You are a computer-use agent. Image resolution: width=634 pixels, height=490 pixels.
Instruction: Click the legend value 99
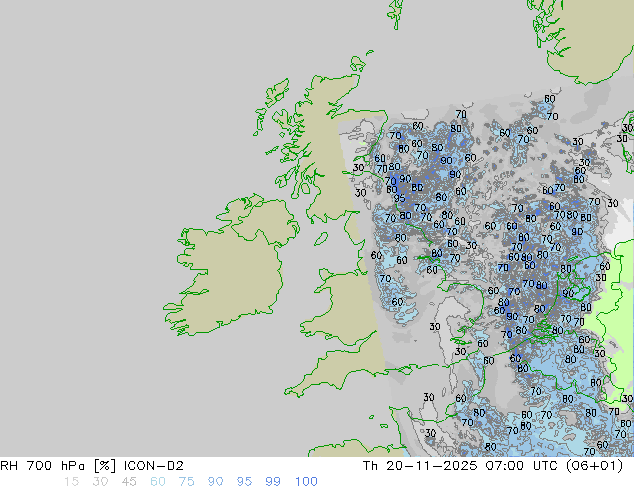coord(273,482)
